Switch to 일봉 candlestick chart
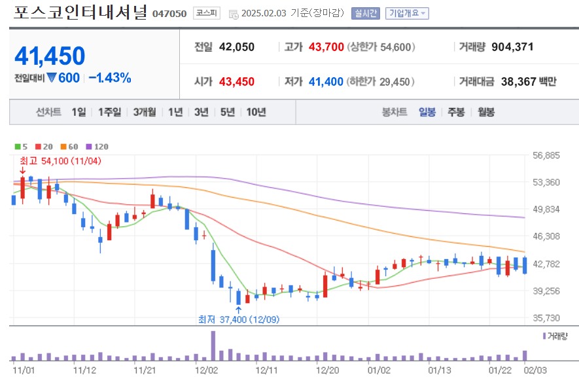Viewport: 579px width, 392px height. (x=427, y=112)
